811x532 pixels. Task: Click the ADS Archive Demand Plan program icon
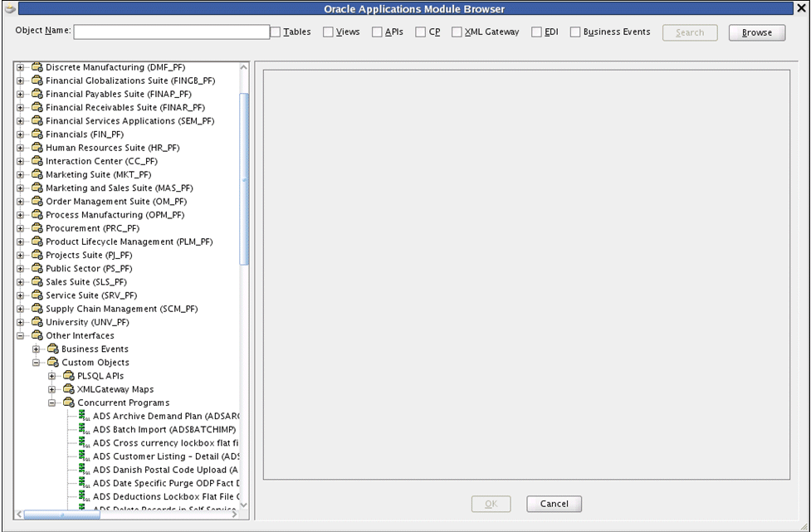[84, 416]
